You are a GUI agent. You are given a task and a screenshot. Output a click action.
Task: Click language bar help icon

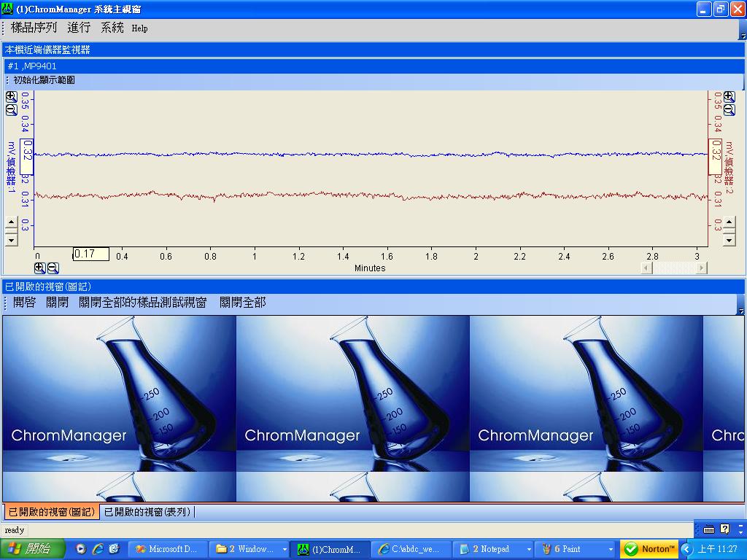pyautogui.click(x=724, y=529)
